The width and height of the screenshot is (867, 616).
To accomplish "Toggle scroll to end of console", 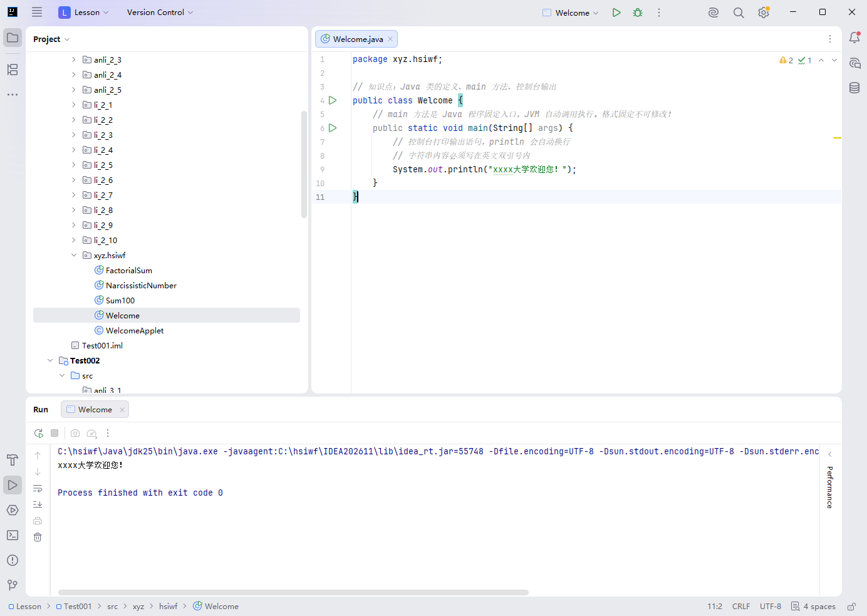I will coord(38,504).
